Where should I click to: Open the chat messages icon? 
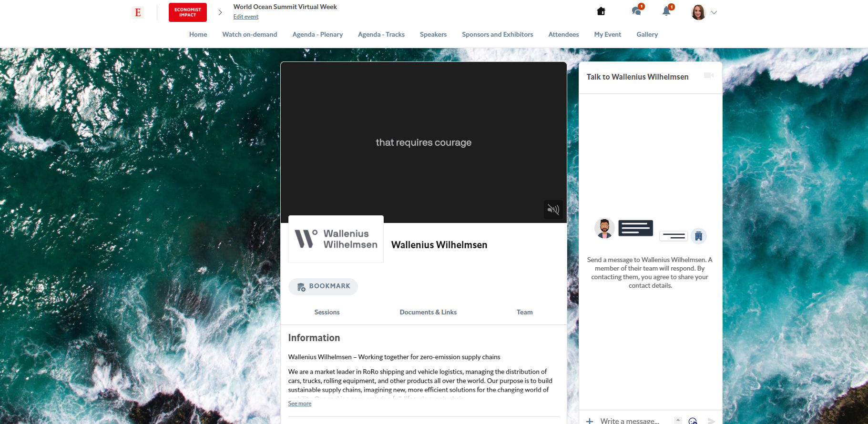[x=637, y=10]
